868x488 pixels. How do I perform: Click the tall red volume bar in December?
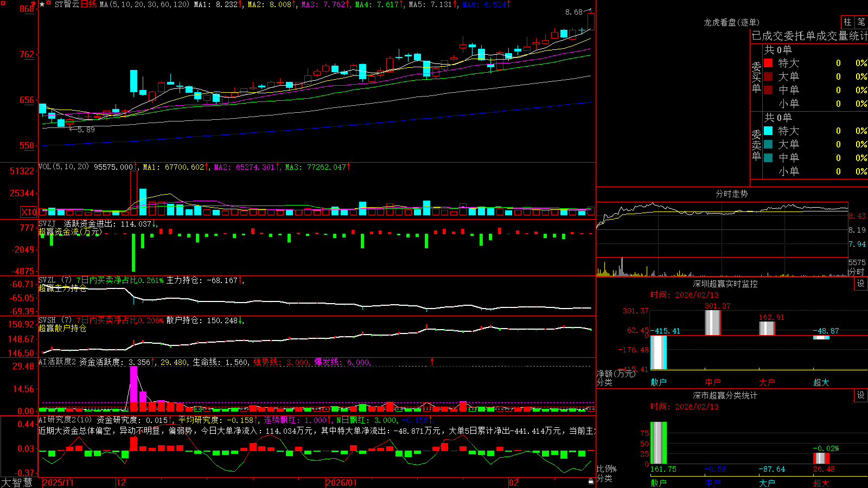click(133, 194)
